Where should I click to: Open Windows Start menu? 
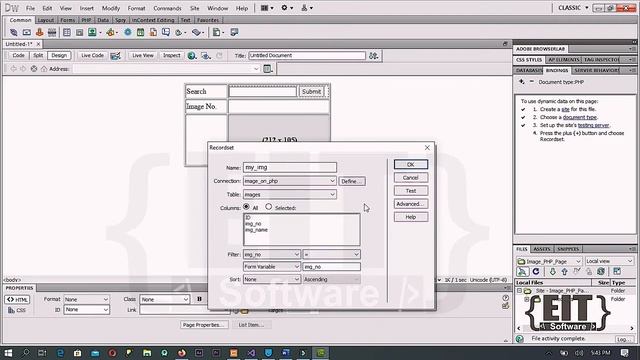pyautogui.click(x=8, y=353)
